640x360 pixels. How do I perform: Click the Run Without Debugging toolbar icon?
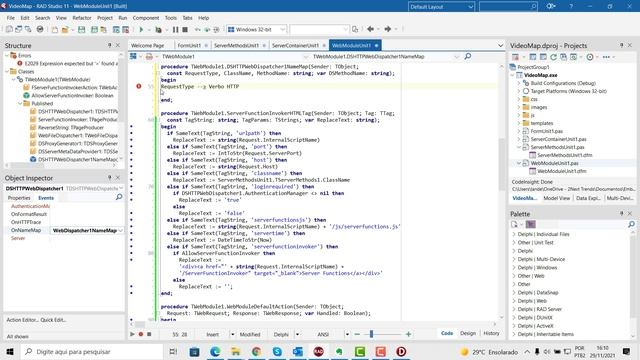coord(158,29)
